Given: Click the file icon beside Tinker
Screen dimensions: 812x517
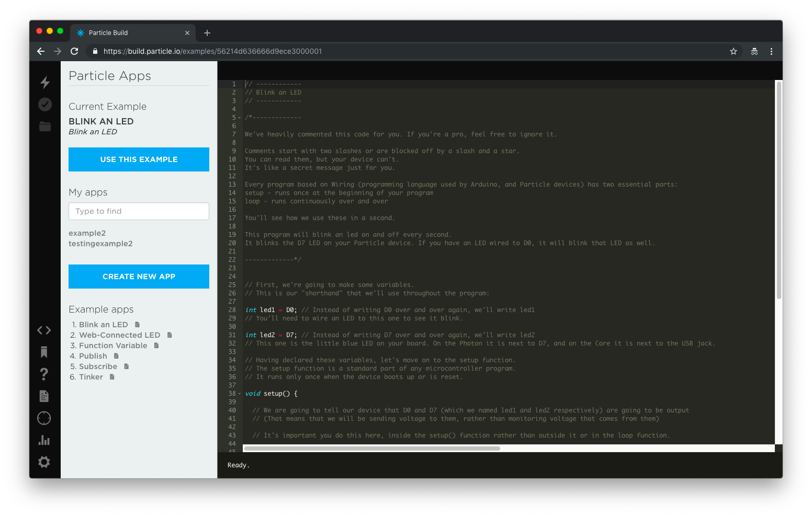Looking at the screenshot, I should [112, 377].
